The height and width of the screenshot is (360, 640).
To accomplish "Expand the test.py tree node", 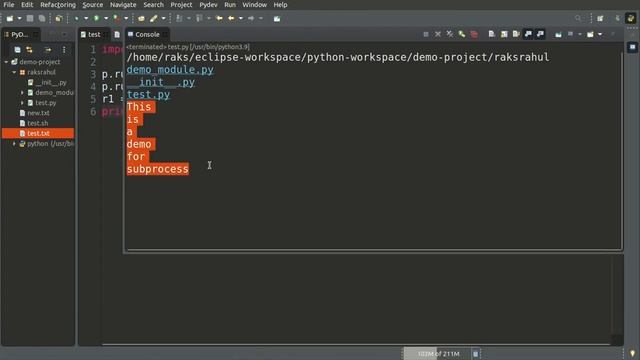I will [x=22, y=103].
